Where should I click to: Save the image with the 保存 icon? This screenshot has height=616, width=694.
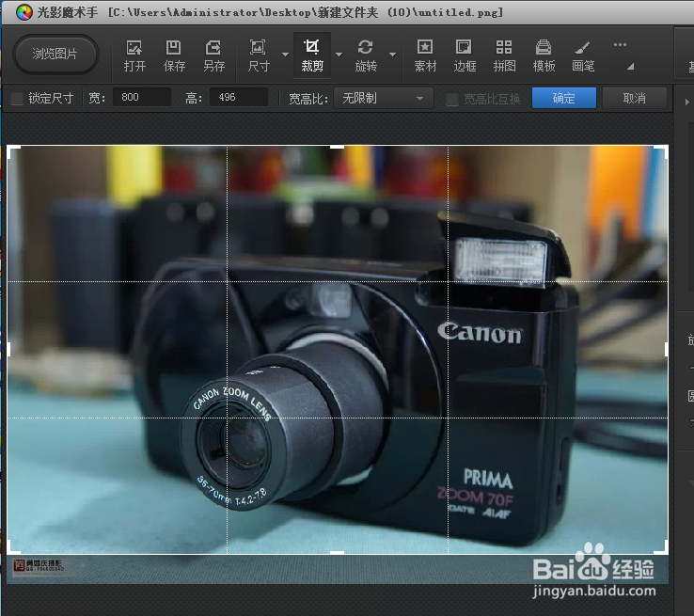pyautogui.click(x=174, y=55)
